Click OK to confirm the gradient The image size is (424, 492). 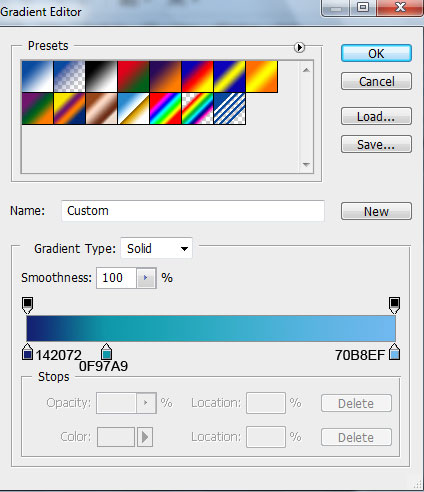[x=376, y=53]
